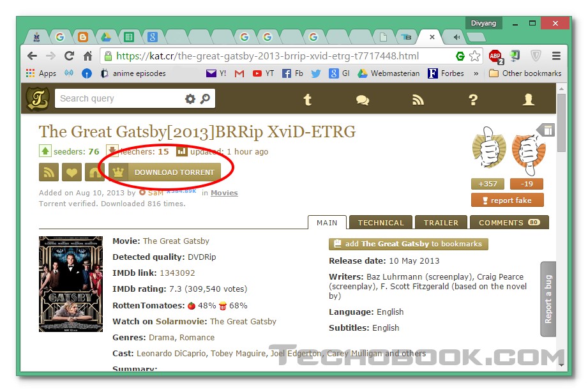Screen dimensions: 588x392
Task: Switch to MAIN tab
Action: [327, 222]
